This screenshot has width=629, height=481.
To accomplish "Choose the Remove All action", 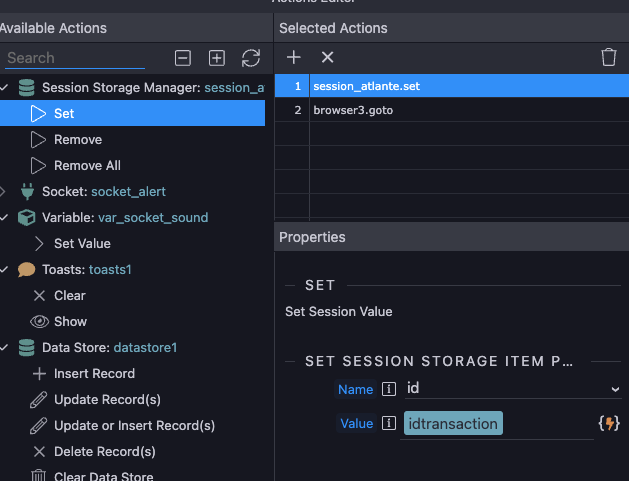I will coord(87,166).
